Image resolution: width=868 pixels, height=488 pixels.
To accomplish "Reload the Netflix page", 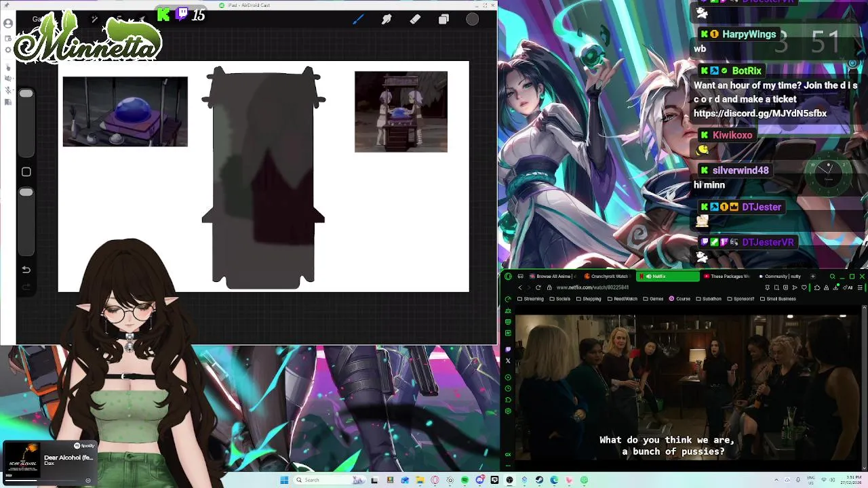I will [538, 287].
